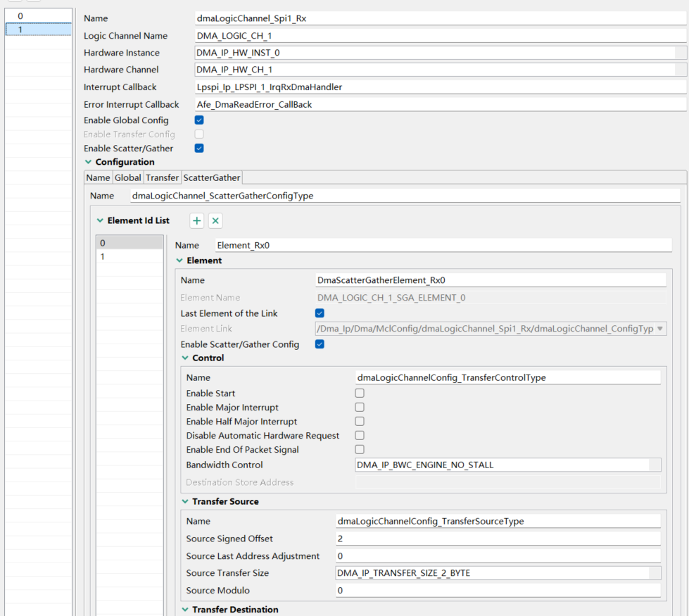Edit the Source Signed Offset value
The width and height of the screenshot is (689, 616).
(493, 538)
